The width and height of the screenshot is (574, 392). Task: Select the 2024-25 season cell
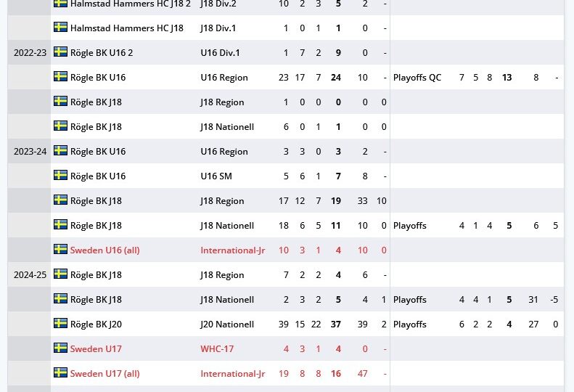30,275
